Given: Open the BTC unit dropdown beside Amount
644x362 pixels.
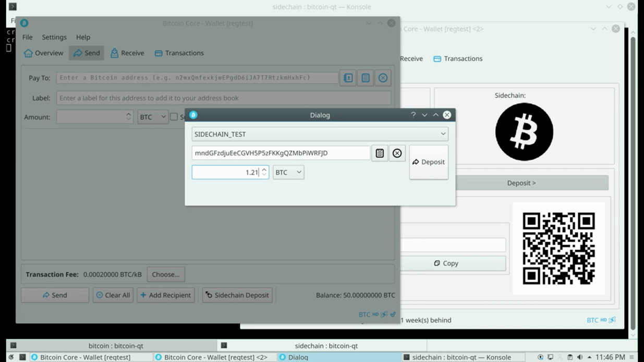Looking at the screenshot, I should (153, 117).
